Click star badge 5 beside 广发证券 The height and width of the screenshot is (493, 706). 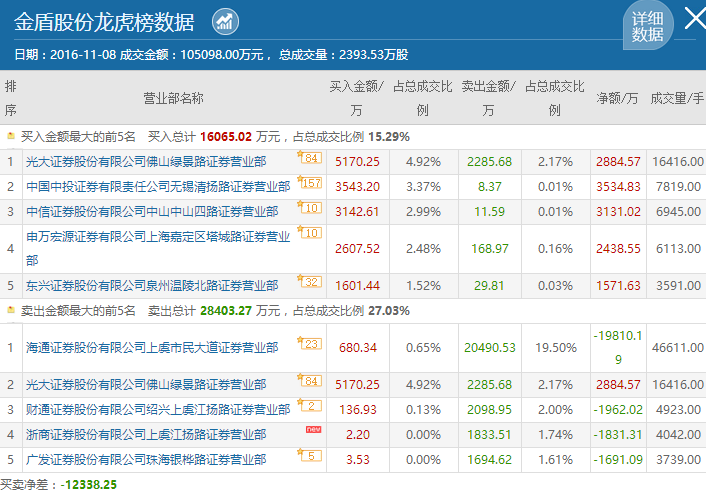pos(309,455)
